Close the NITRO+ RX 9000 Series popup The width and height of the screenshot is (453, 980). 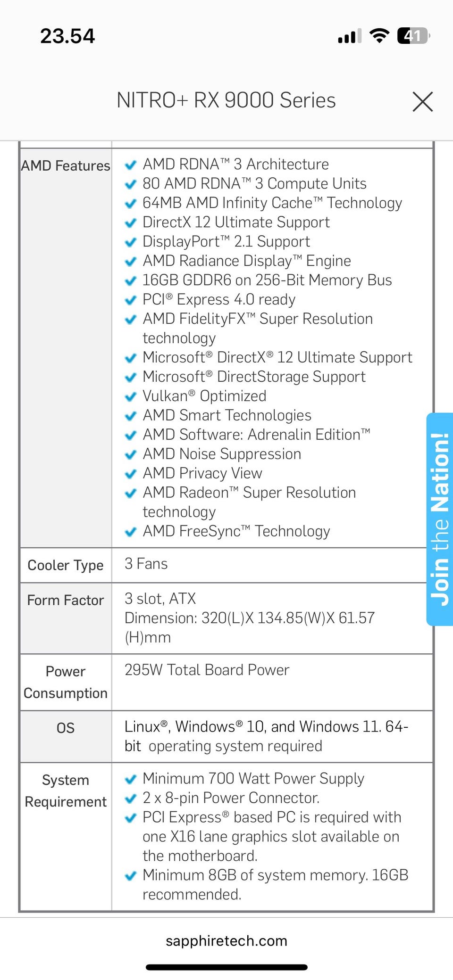tap(422, 101)
